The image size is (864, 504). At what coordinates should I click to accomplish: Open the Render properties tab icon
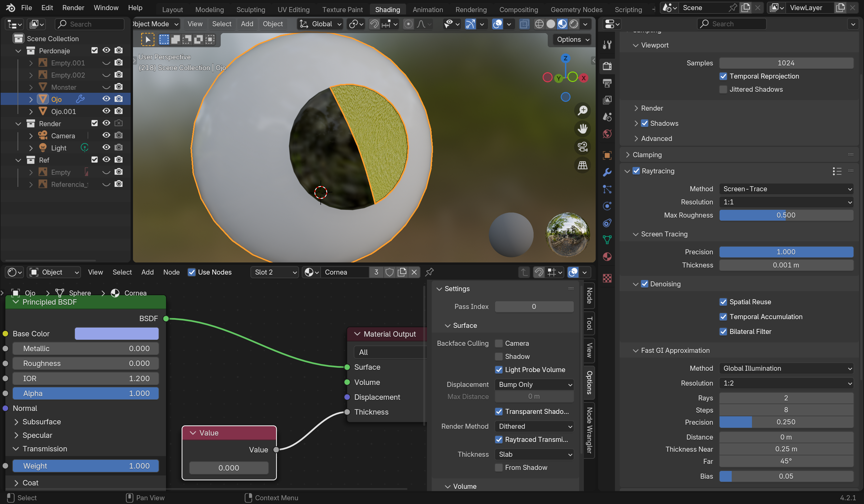click(607, 65)
